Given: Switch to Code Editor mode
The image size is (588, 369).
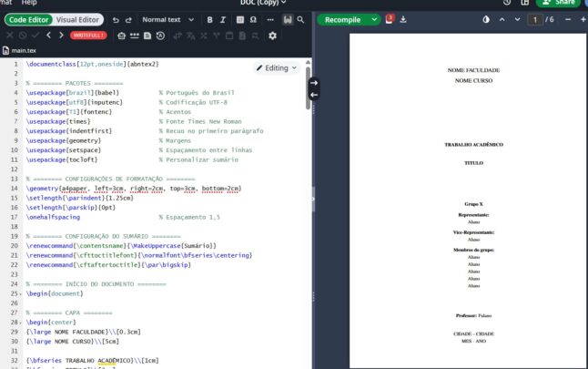Looking at the screenshot, I should tap(28, 19).
